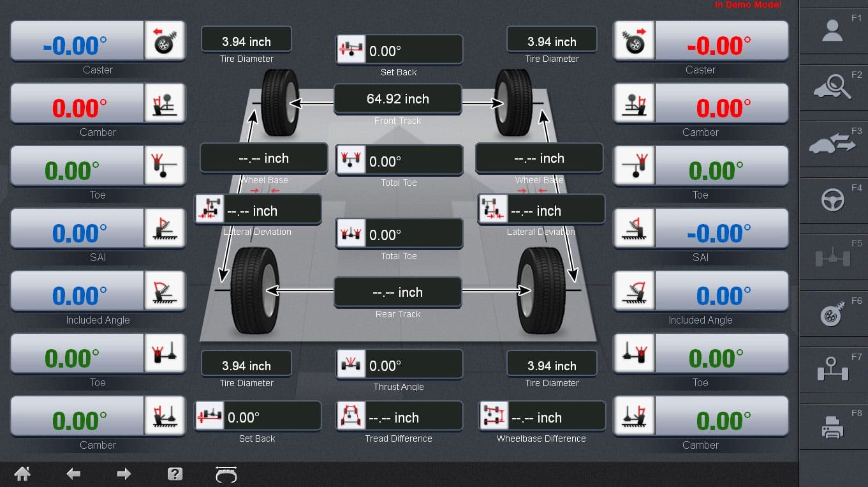Select the right front Camber icon

tap(634, 103)
